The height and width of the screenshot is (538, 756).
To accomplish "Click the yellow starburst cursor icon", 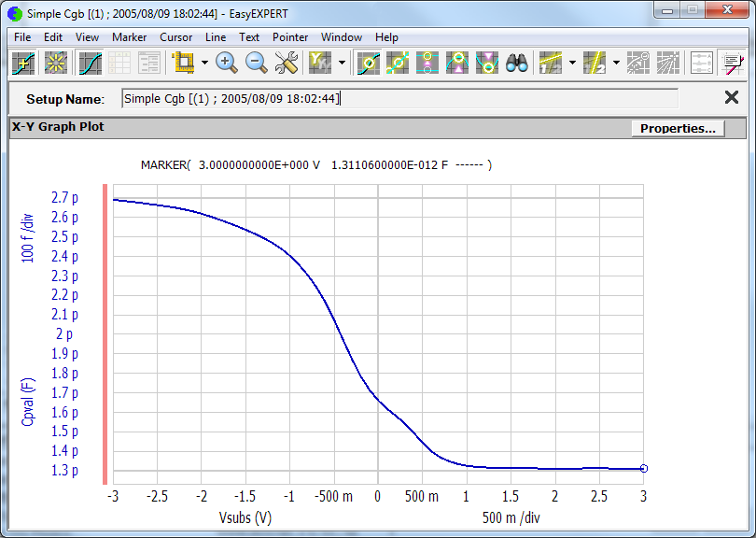I will tap(57, 64).
